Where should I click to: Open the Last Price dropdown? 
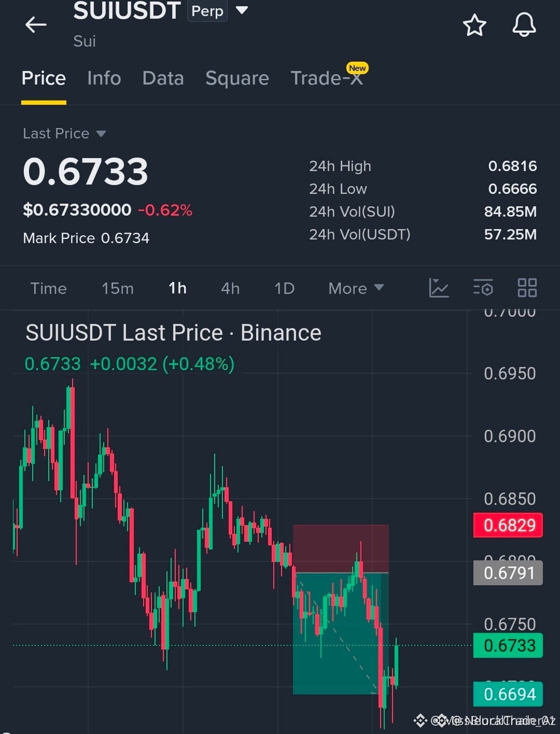point(64,133)
